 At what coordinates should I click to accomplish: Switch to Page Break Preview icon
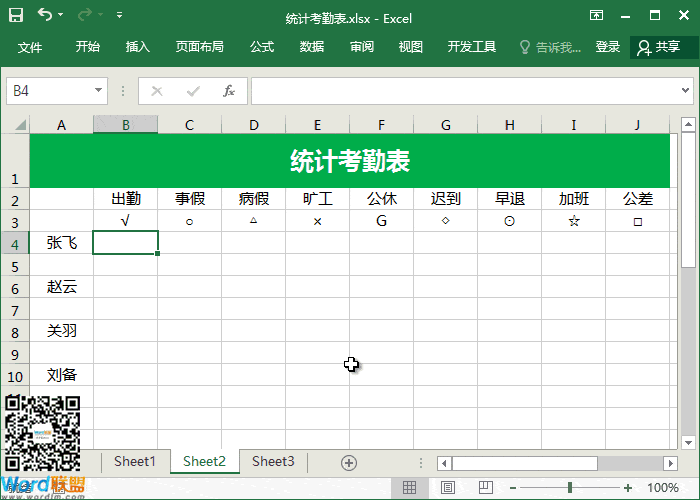coord(486,487)
